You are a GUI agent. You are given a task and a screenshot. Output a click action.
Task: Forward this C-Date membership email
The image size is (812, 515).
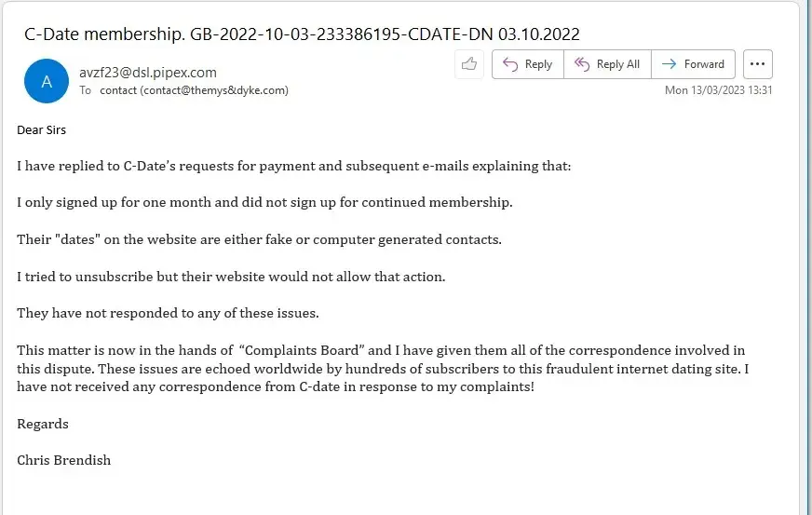[693, 64]
